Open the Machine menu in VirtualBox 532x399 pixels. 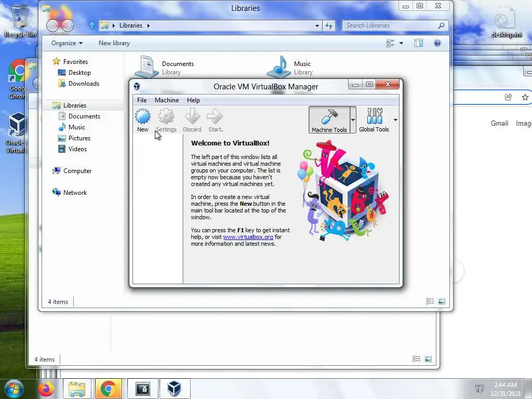click(x=167, y=100)
